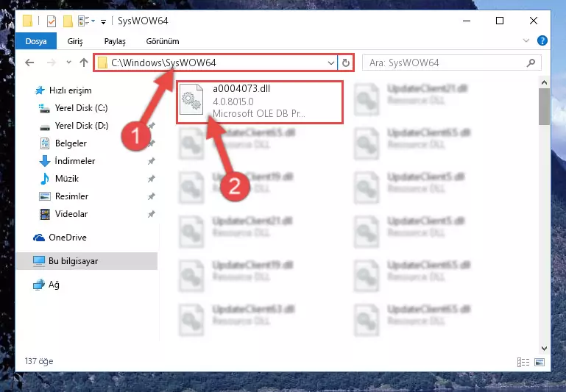Click the New folder icon in quick access toolbar

click(x=68, y=21)
